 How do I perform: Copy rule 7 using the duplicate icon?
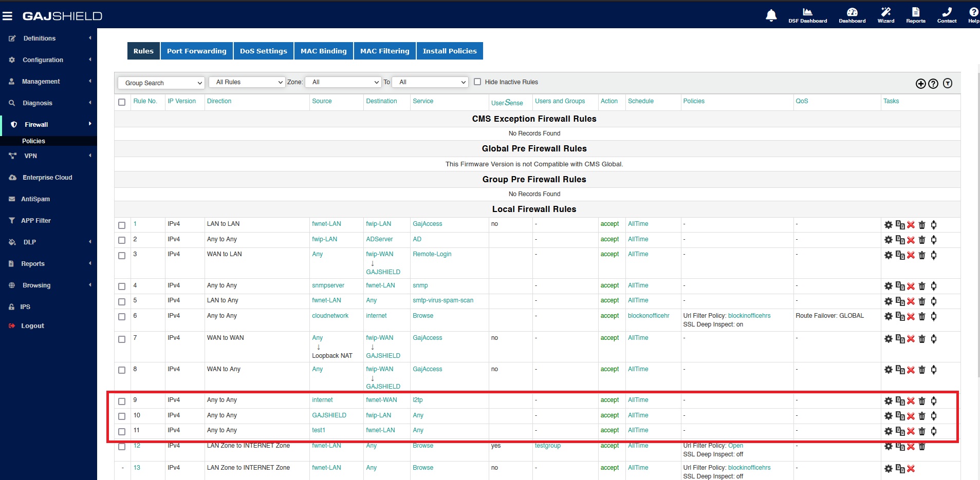(900, 339)
